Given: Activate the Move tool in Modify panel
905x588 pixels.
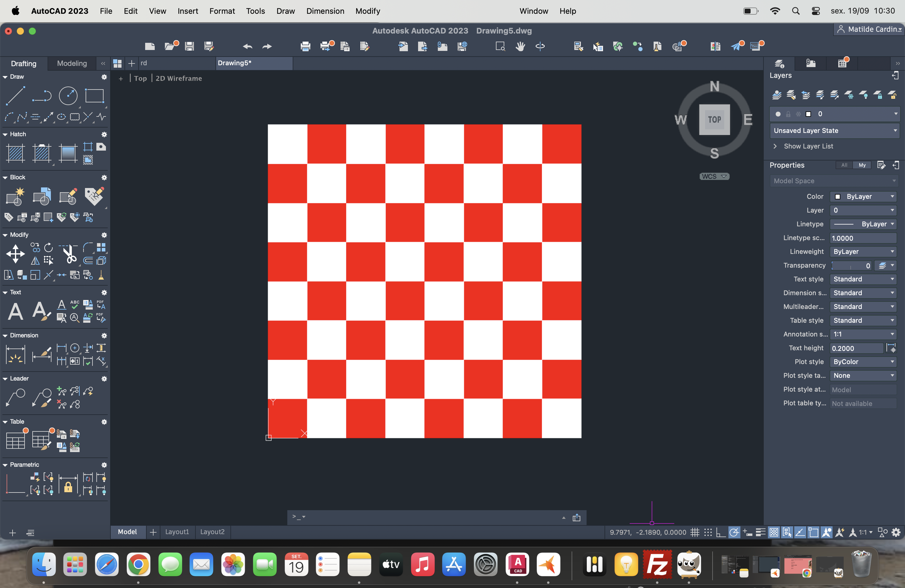Looking at the screenshot, I should [x=15, y=254].
